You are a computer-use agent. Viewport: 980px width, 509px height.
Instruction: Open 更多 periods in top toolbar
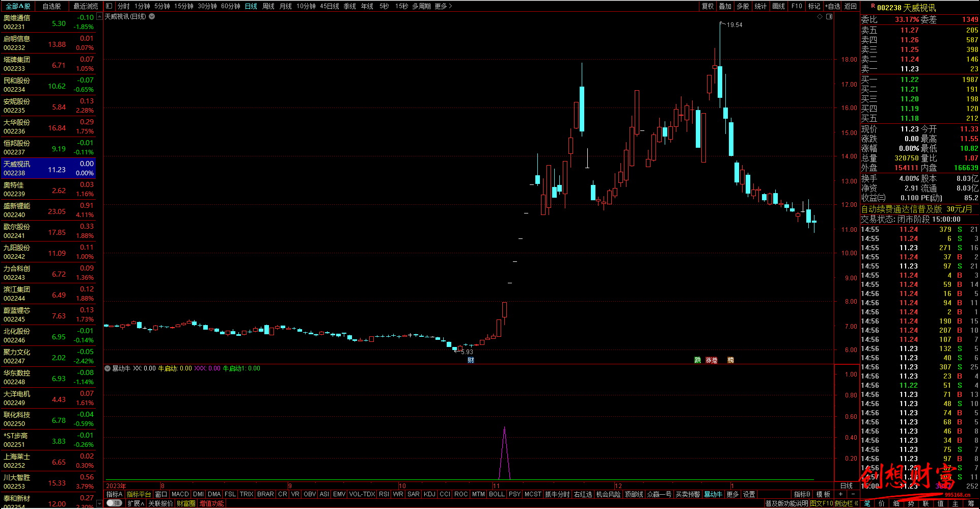pyautogui.click(x=443, y=6)
